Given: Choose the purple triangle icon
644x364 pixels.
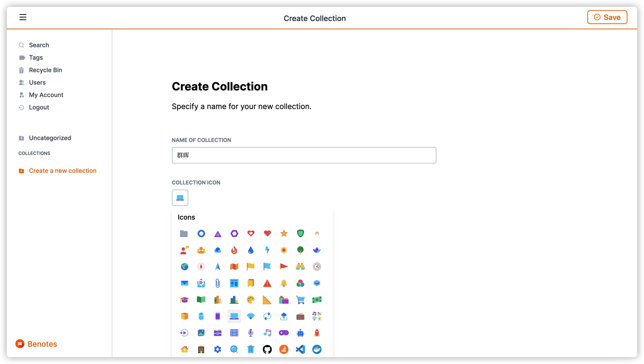Looking at the screenshot, I should (218, 234).
